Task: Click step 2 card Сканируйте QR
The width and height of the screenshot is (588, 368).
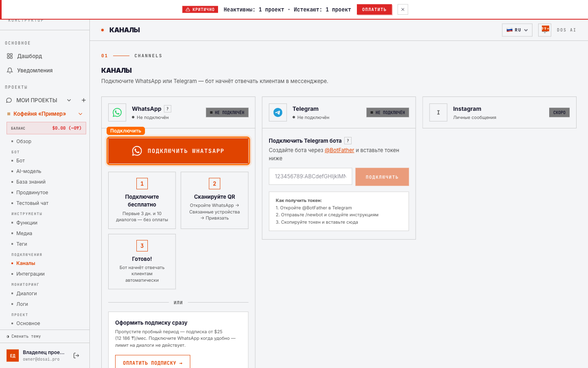Action: point(214,200)
